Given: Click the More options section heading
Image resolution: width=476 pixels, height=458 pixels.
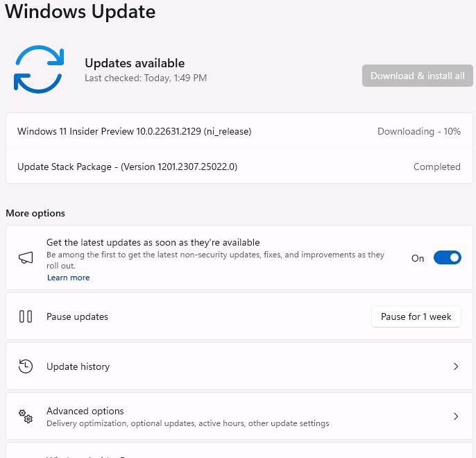Looking at the screenshot, I should pos(35,213).
